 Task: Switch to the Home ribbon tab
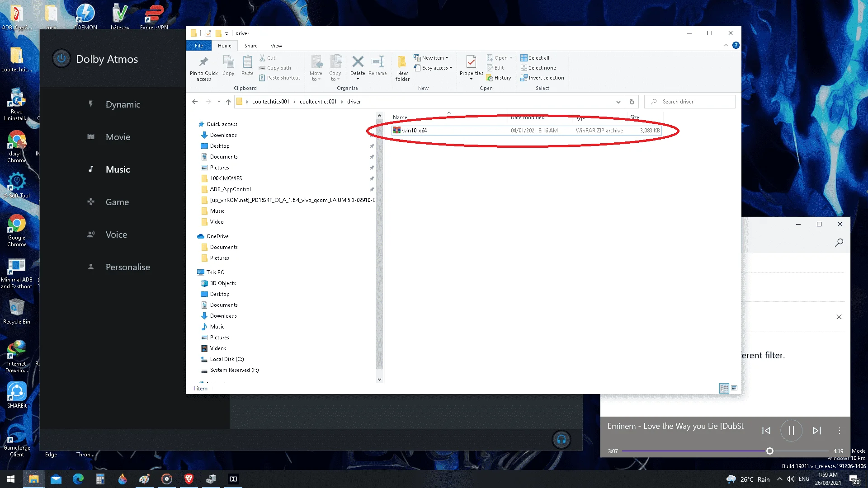pyautogui.click(x=225, y=46)
